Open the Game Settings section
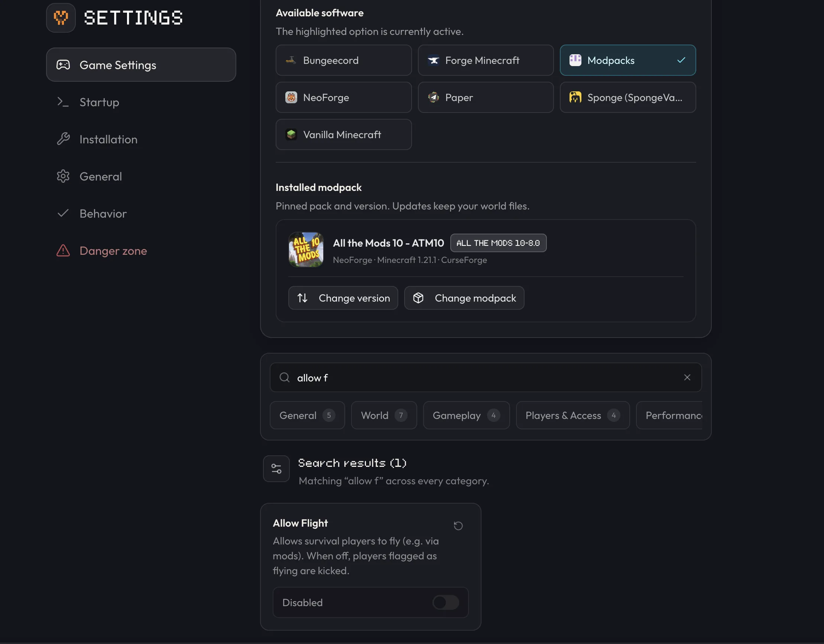This screenshot has height=644, width=824. tap(141, 65)
